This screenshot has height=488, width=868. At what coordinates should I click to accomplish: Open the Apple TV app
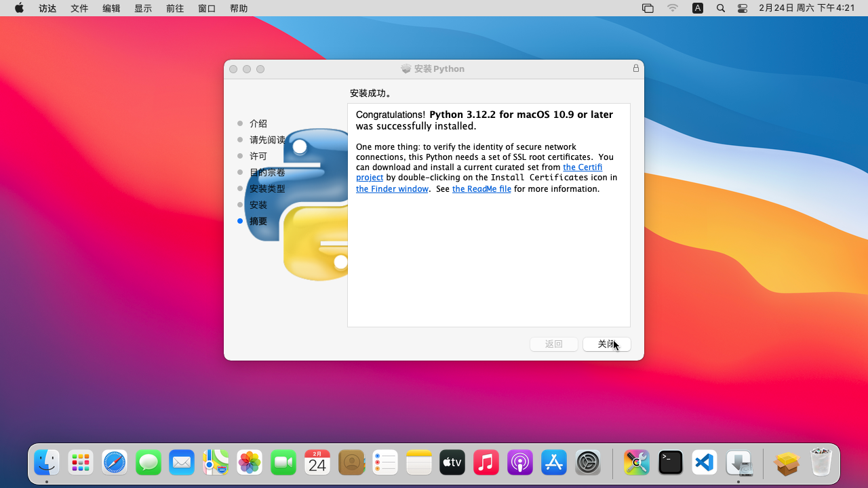point(452,463)
